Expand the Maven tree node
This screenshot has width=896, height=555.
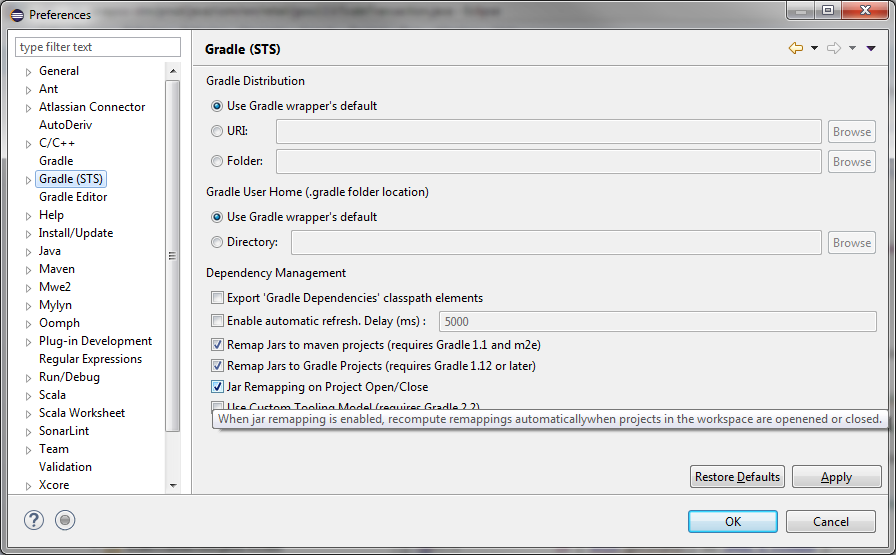(28, 270)
